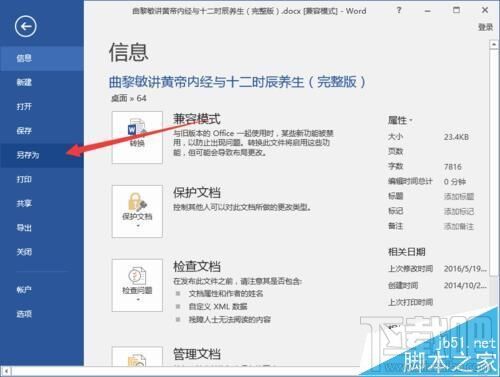Open the 信息 menu item

(42, 58)
